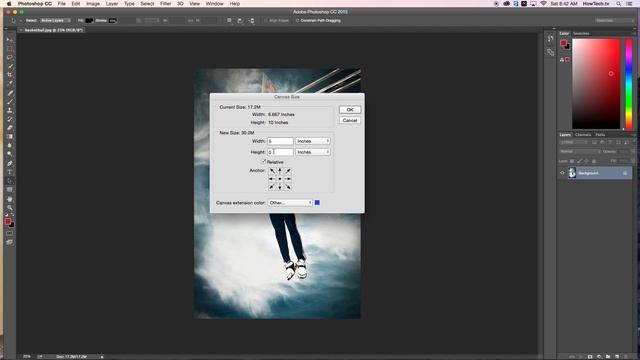Select the Pen tool
The height and width of the screenshot is (360, 640).
tap(10, 163)
